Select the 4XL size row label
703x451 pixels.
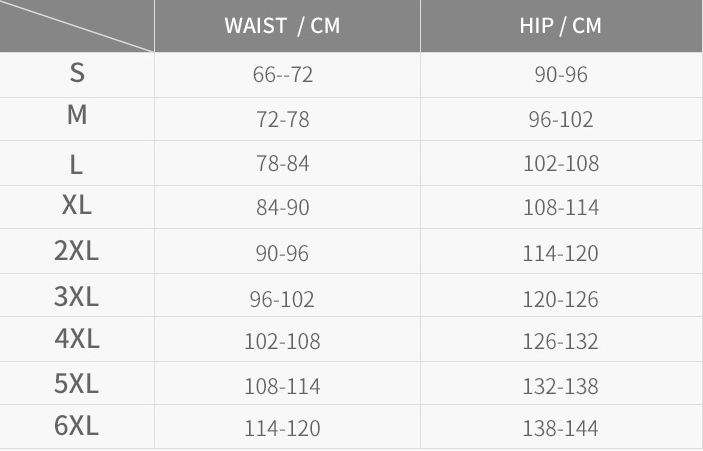click(x=77, y=338)
